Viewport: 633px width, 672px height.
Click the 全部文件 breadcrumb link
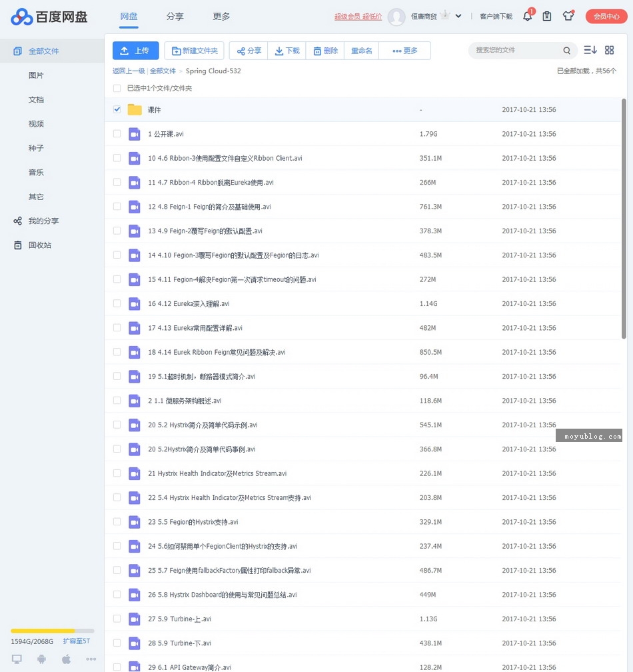tap(163, 71)
